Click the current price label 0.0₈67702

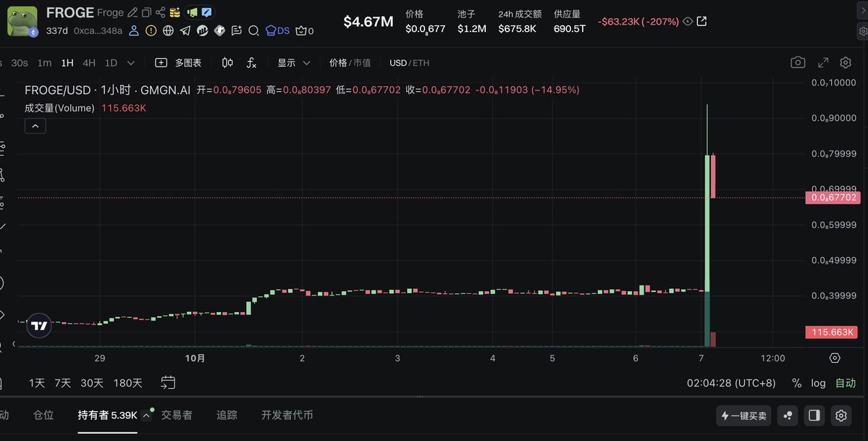(833, 197)
